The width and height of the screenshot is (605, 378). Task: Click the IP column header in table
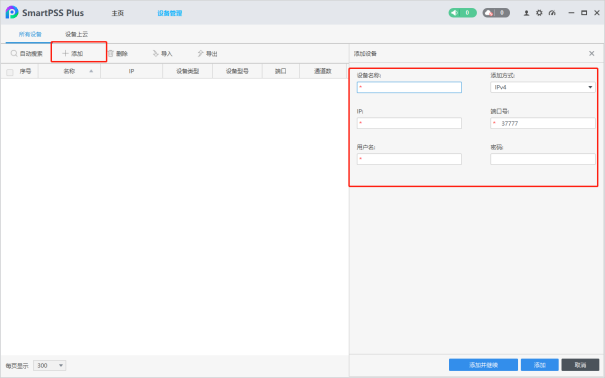click(x=132, y=71)
